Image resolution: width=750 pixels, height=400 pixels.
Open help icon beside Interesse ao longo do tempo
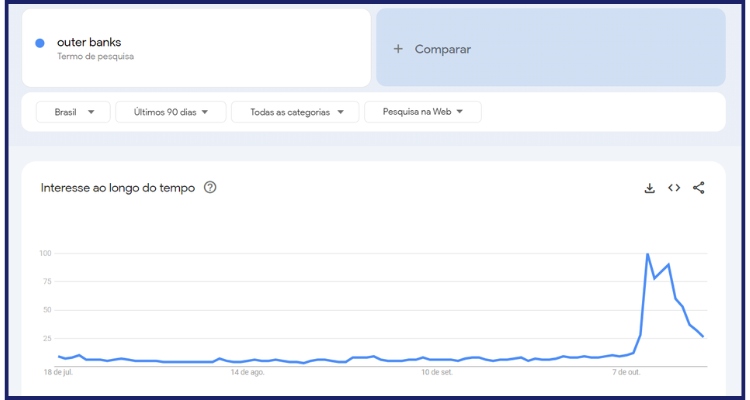pos(210,188)
